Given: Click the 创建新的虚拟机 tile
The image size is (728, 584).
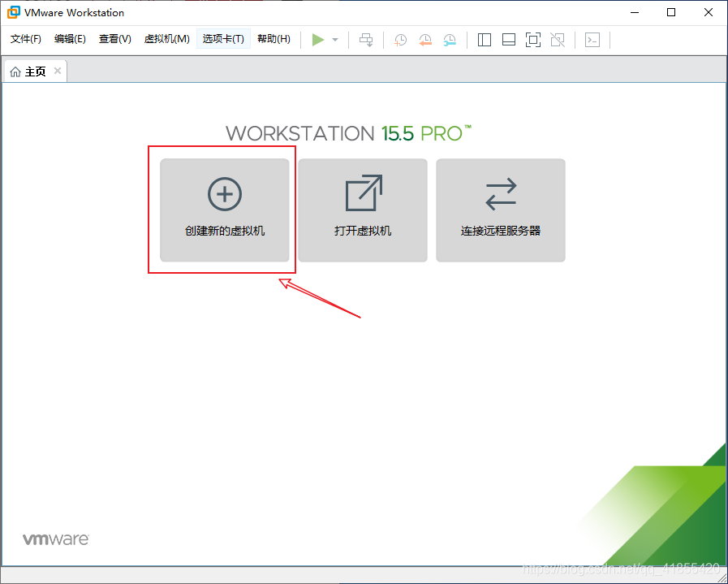Looking at the screenshot, I should click(225, 210).
